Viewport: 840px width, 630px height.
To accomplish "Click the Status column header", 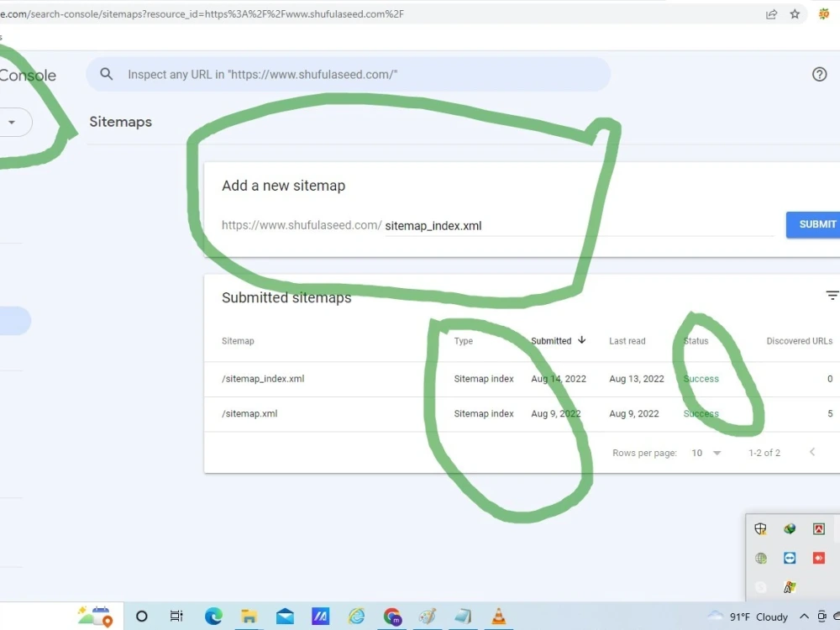I will [x=696, y=341].
